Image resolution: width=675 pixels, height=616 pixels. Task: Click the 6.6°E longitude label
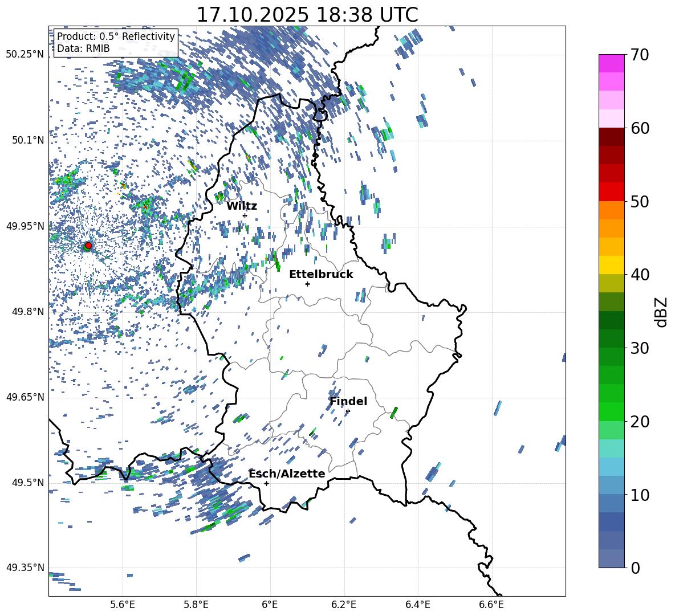pyautogui.click(x=491, y=605)
